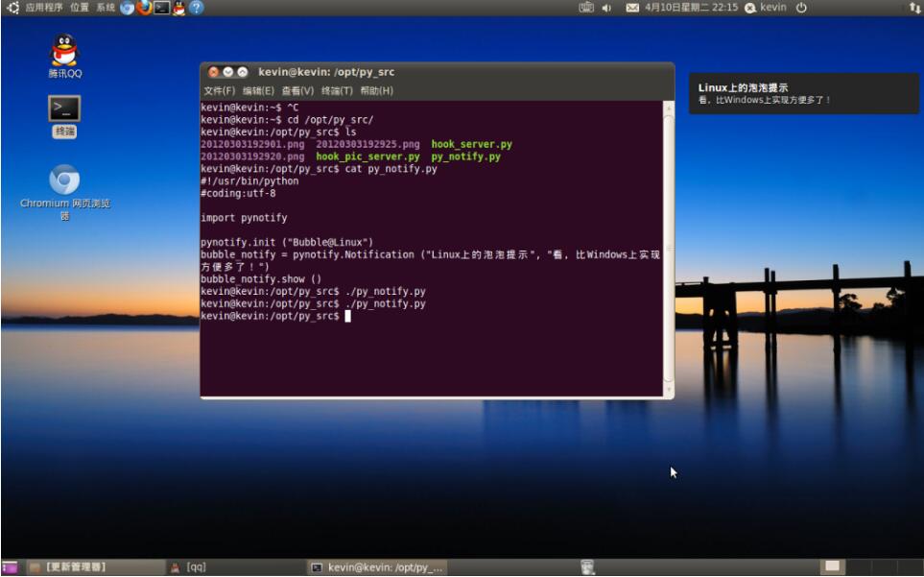
Task: Open the kevin user menu
Action: coord(766,8)
